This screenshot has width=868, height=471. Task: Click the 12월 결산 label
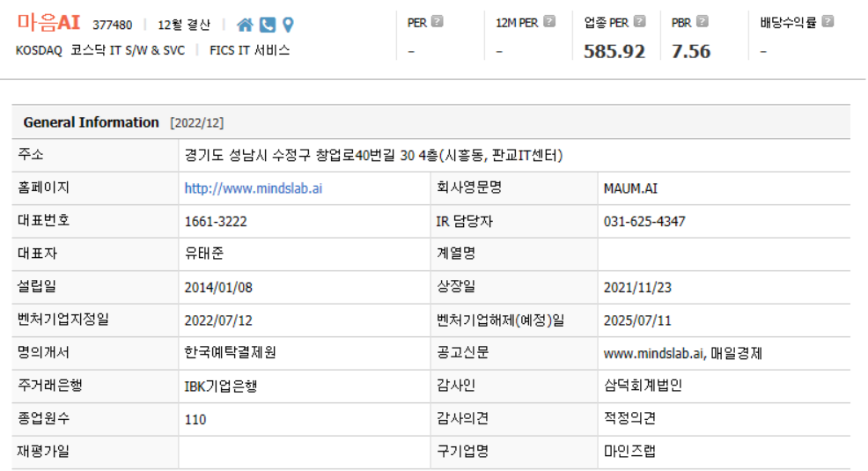tap(184, 26)
